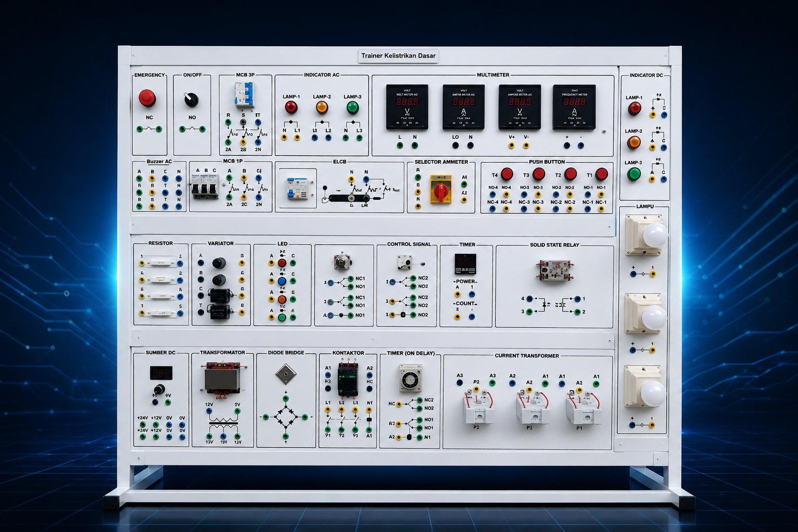Screen dimensions: 798x532
Task: Click the top resistor in RESISTOR panel
Action: coord(161,263)
